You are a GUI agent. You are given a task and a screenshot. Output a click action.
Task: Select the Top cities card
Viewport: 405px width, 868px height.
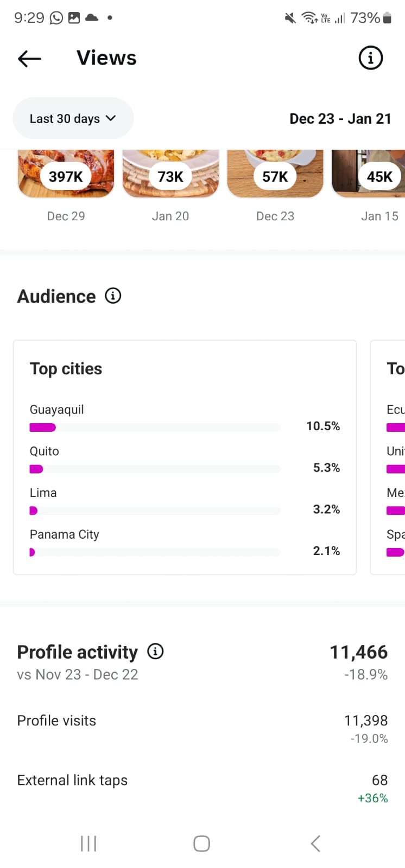click(185, 369)
